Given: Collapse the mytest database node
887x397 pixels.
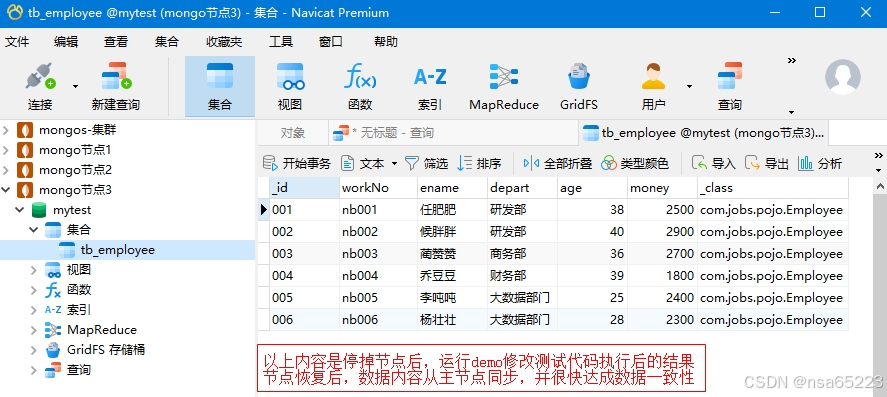Looking at the screenshot, I should (x=20, y=210).
